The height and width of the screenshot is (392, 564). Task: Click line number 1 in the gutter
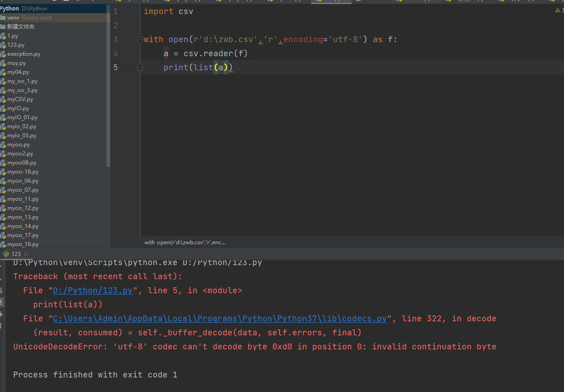(x=116, y=11)
